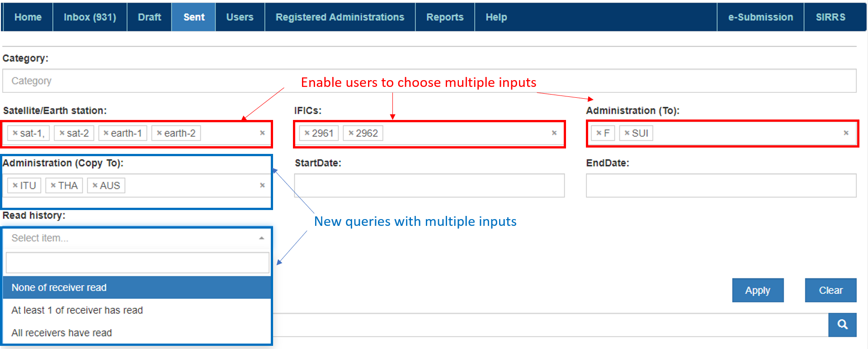Click the Category input field
The image size is (868, 349).
click(x=429, y=81)
